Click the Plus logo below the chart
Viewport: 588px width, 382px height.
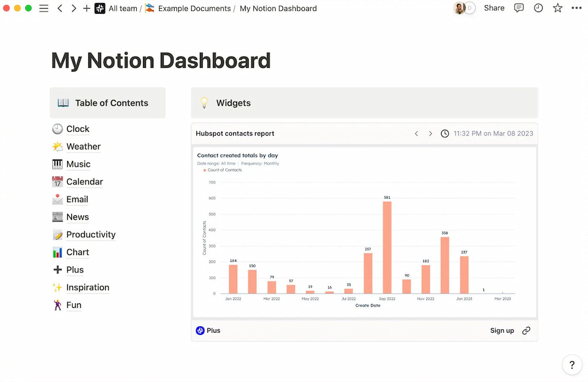pyautogui.click(x=200, y=330)
